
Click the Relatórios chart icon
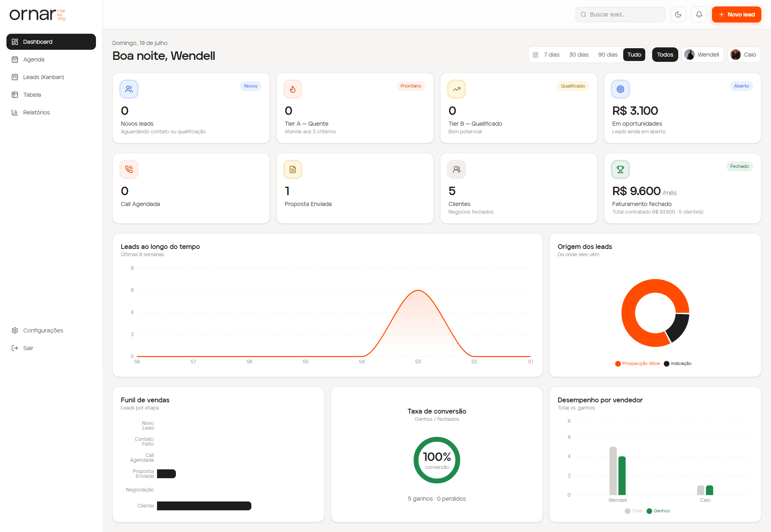[x=15, y=112]
